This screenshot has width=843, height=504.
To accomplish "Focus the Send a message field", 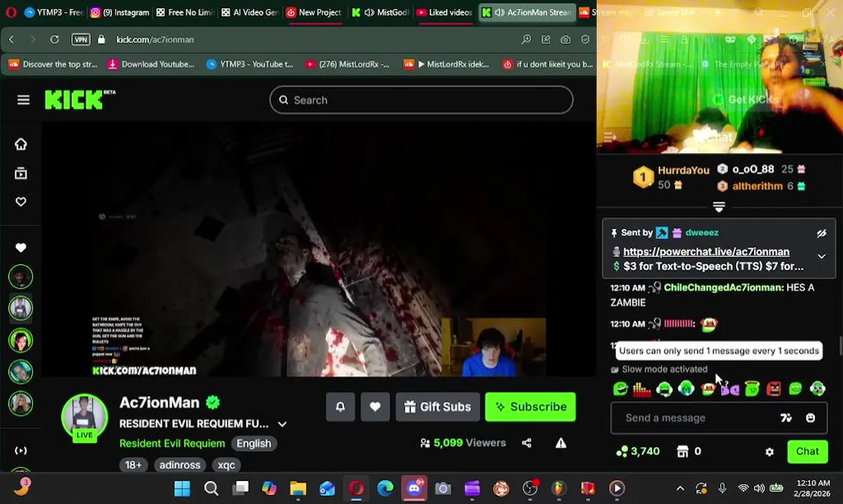I will (719, 418).
